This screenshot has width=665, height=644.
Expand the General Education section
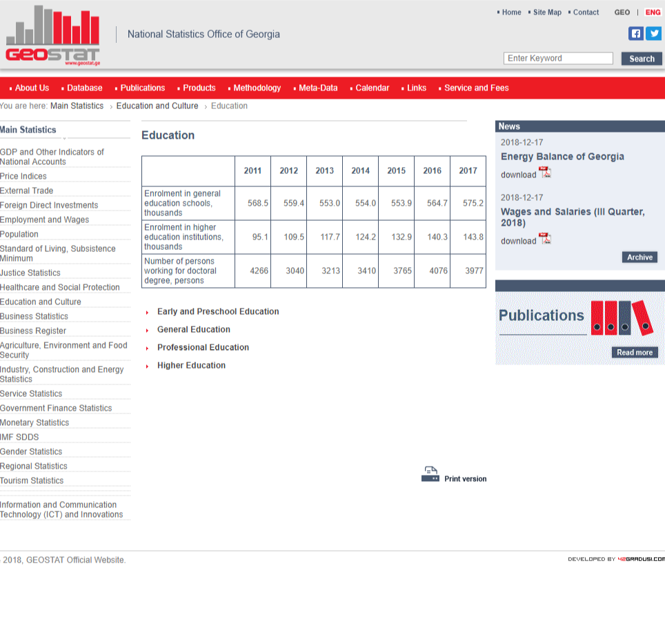pyautogui.click(x=194, y=330)
